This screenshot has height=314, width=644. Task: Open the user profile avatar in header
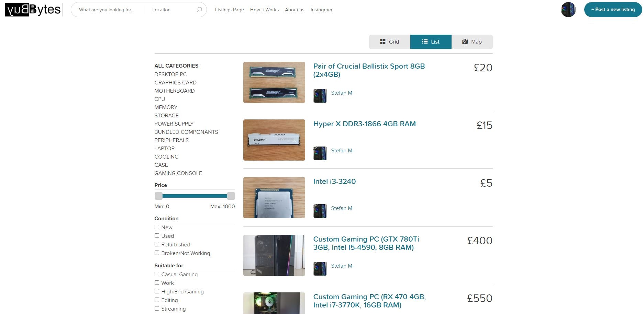[568, 10]
